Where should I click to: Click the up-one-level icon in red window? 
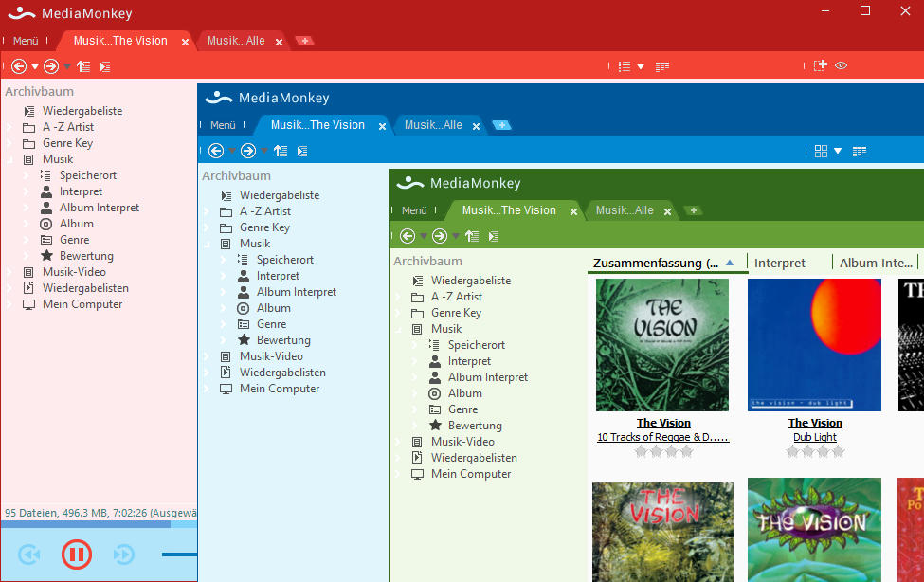tap(83, 66)
